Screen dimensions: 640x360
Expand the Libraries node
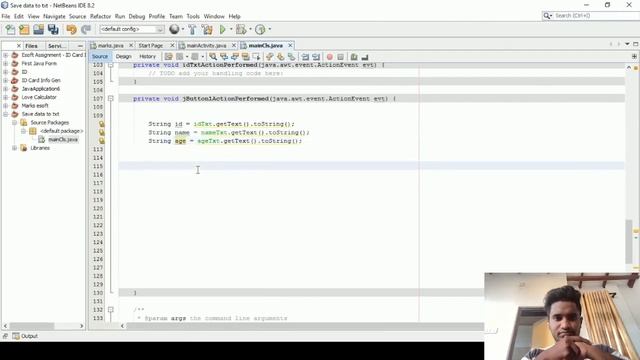click(15, 148)
